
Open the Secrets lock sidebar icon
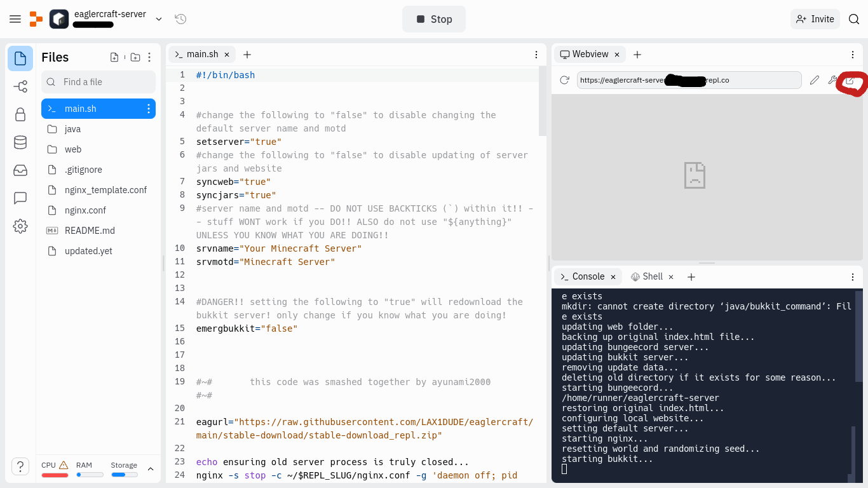coord(20,114)
